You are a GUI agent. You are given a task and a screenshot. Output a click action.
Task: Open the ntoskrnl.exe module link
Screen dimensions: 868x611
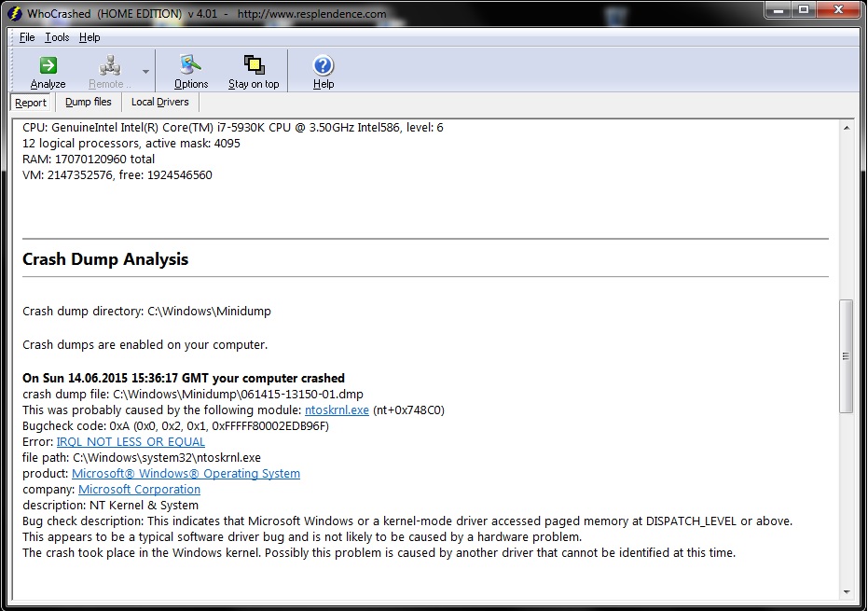coord(337,410)
